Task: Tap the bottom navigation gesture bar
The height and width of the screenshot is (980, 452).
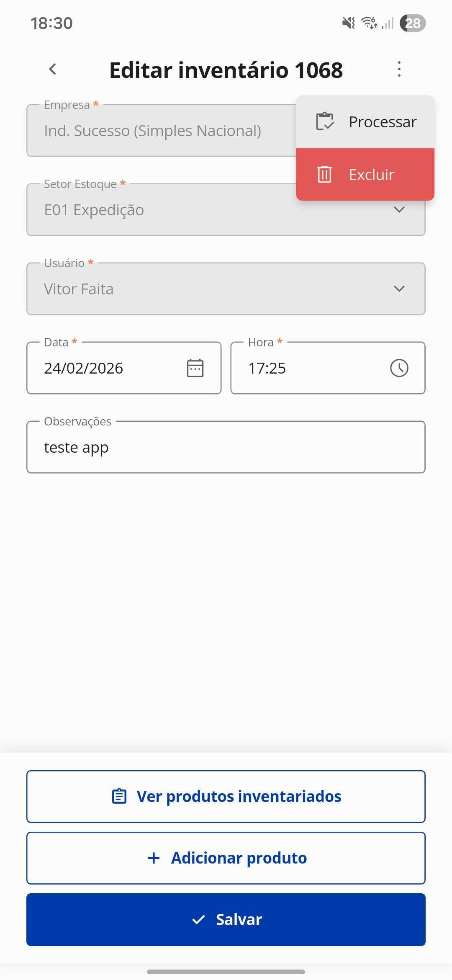Action: point(226,971)
